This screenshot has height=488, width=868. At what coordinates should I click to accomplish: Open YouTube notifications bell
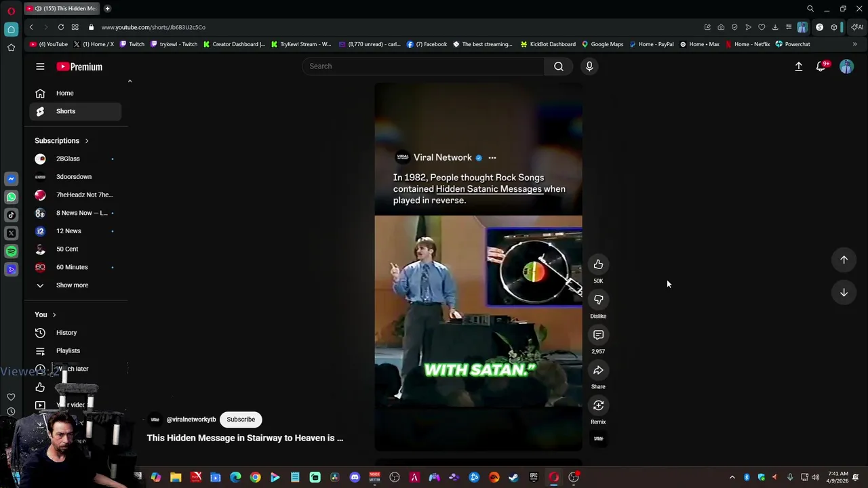point(821,66)
